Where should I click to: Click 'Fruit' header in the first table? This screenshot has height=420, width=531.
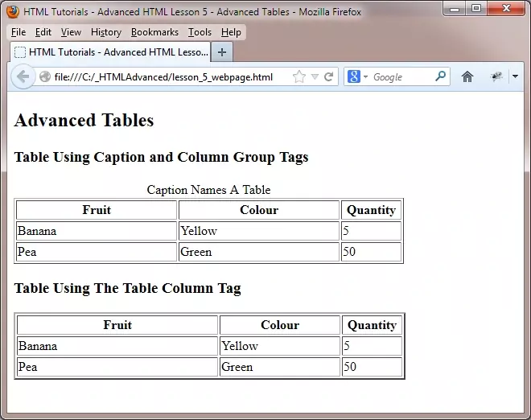(97, 210)
